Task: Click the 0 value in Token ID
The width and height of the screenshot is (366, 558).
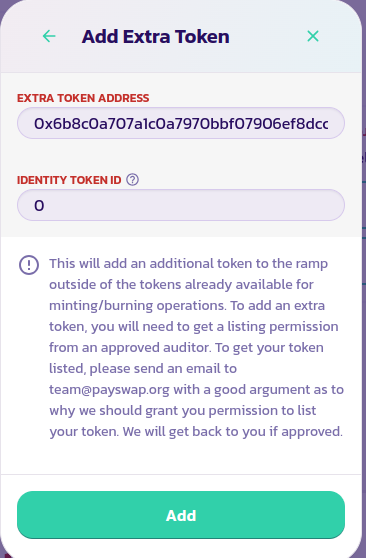Action: [39, 205]
